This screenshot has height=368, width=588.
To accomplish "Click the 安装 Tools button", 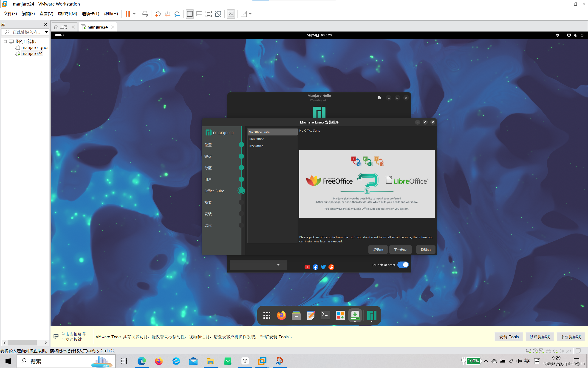I will (x=509, y=336).
